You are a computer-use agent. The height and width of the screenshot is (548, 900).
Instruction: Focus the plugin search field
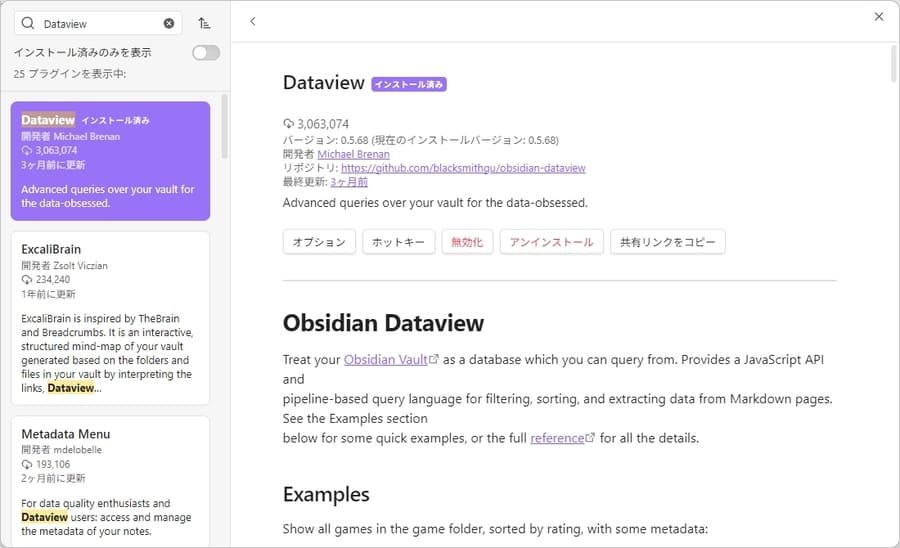98,24
